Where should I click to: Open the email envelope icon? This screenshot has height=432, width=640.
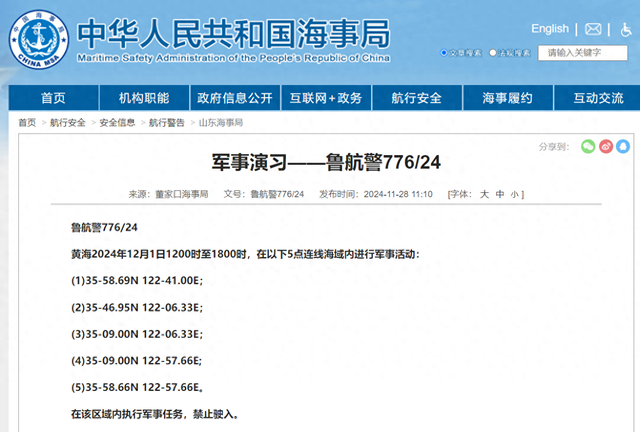[x=593, y=29]
